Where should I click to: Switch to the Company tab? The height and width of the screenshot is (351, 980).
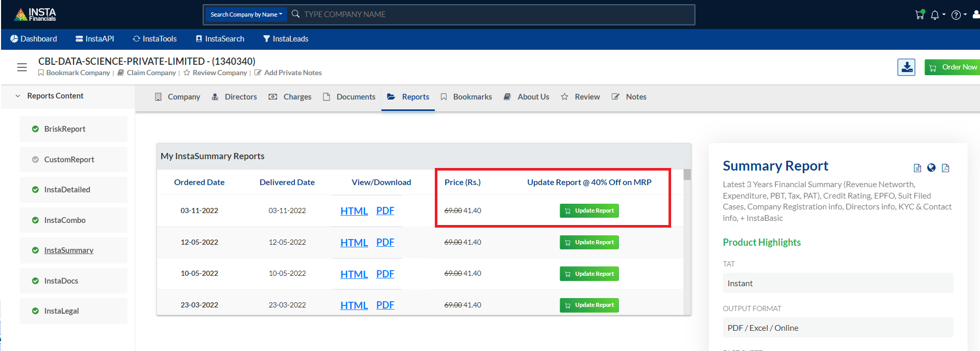click(x=177, y=97)
